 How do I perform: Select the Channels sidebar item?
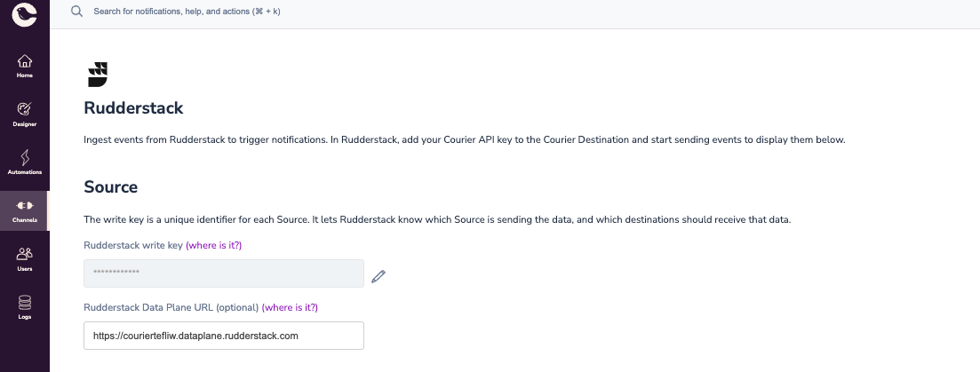[x=24, y=211]
